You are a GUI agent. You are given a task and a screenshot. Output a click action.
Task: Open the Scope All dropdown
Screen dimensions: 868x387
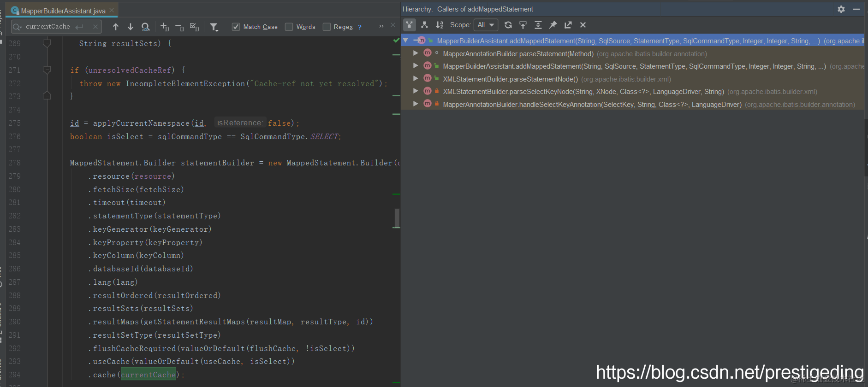tap(486, 25)
